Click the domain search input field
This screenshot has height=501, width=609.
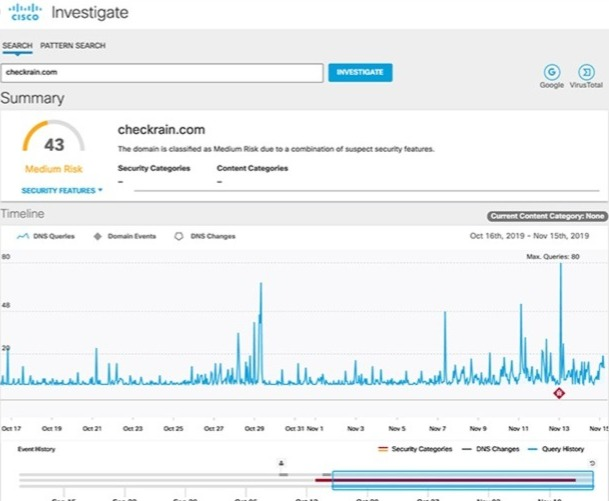(162, 73)
